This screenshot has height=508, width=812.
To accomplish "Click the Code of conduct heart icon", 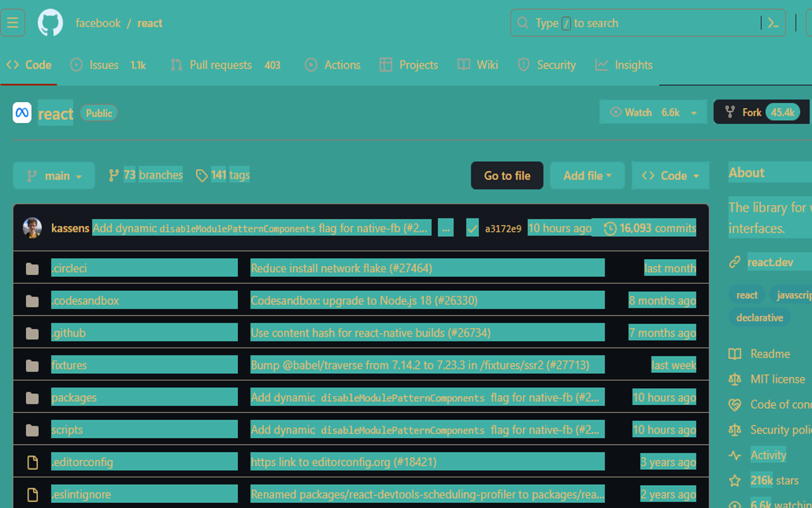I will click(x=735, y=404).
